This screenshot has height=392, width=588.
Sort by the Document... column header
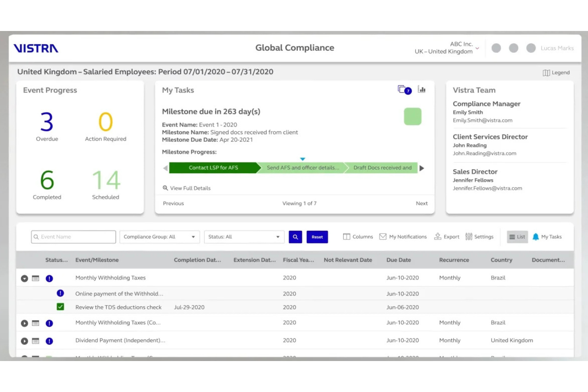548,260
